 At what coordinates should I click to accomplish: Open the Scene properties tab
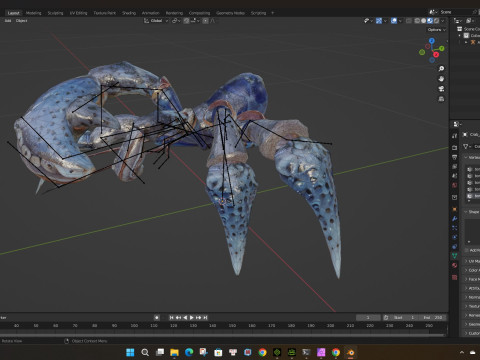point(454,176)
